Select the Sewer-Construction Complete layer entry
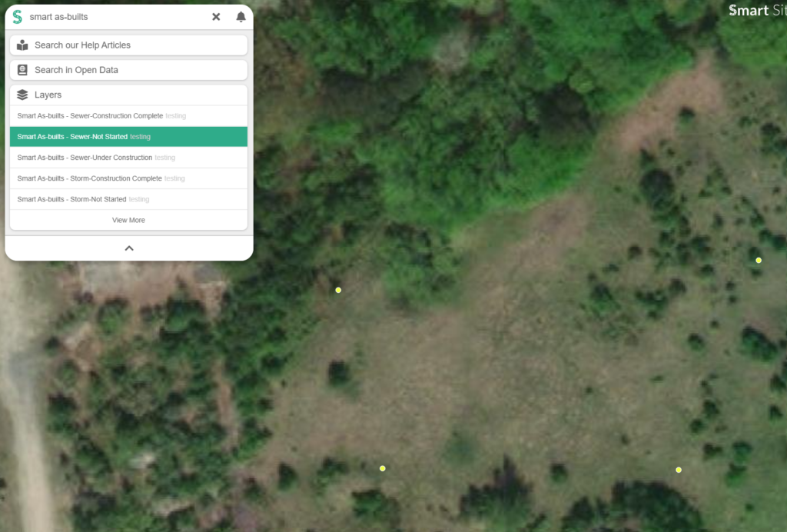 (128, 115)
